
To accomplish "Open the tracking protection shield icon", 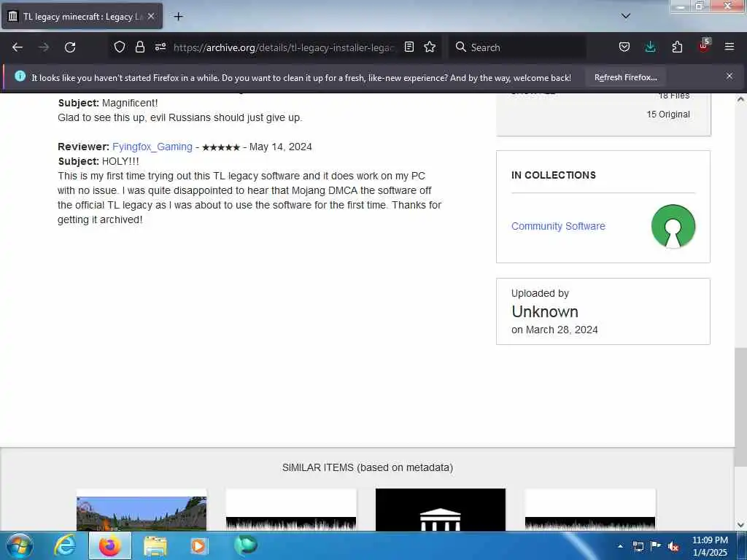I will (x=120, y=47).
